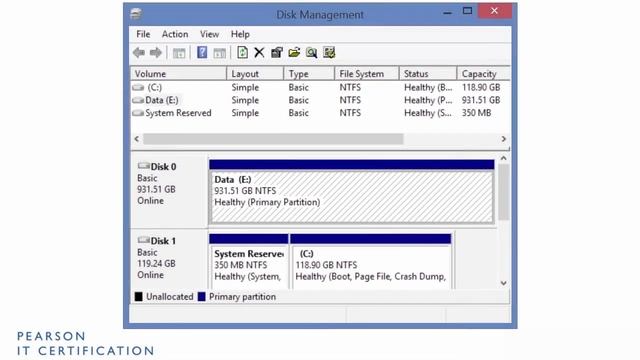This screenshot has height=360, width=640.
Task: Minimize the Disk Management window
Action: click(448, 12)
